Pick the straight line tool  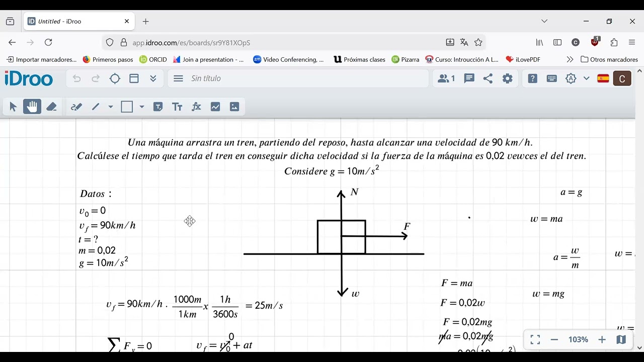point(96,107)
